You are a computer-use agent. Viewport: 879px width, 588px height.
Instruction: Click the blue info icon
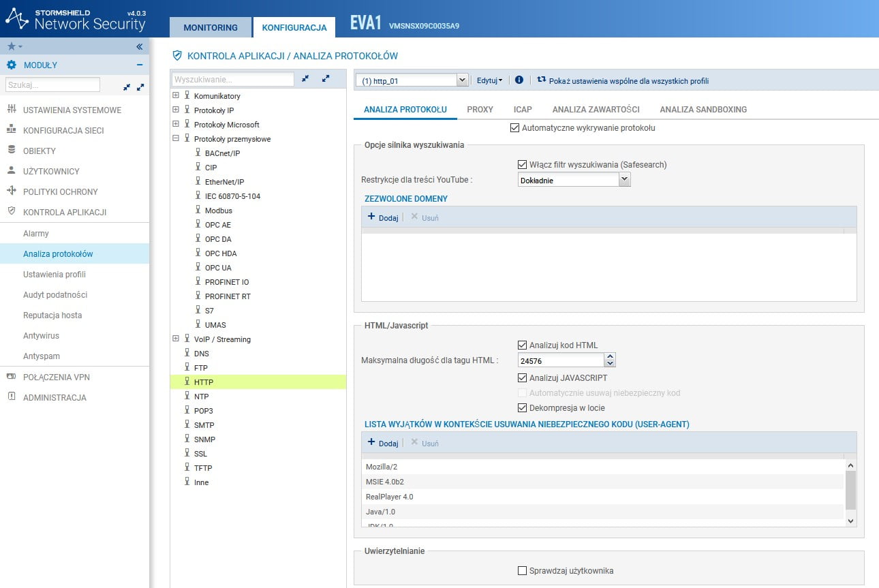pyautogui.click(x=519, y=80)
